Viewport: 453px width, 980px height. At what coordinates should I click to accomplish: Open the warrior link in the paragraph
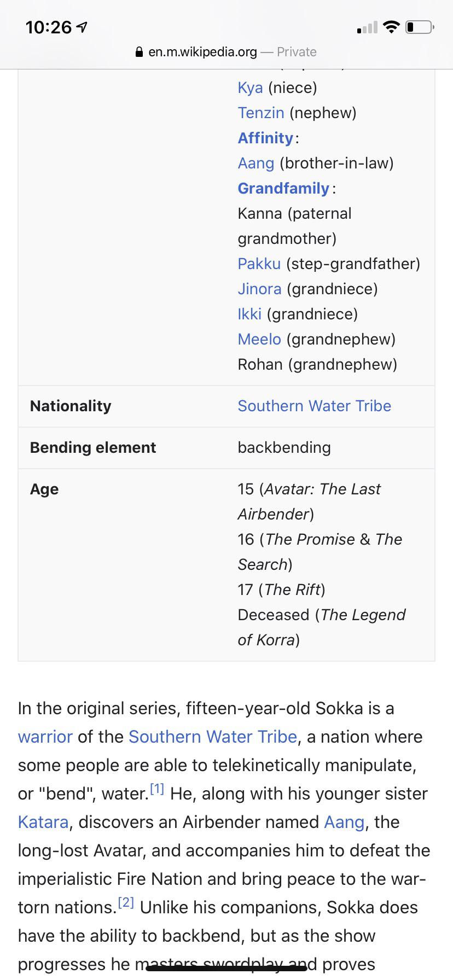(x=45, y=737)
